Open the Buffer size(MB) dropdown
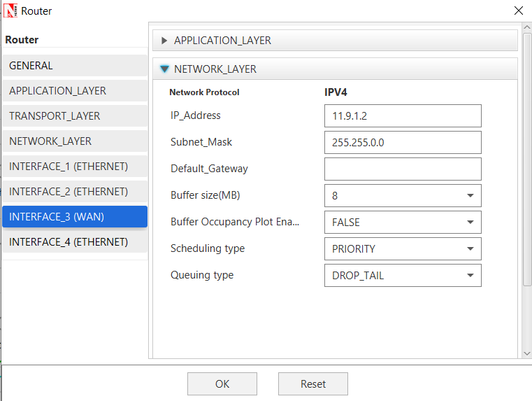 click(x=403, y=195)
